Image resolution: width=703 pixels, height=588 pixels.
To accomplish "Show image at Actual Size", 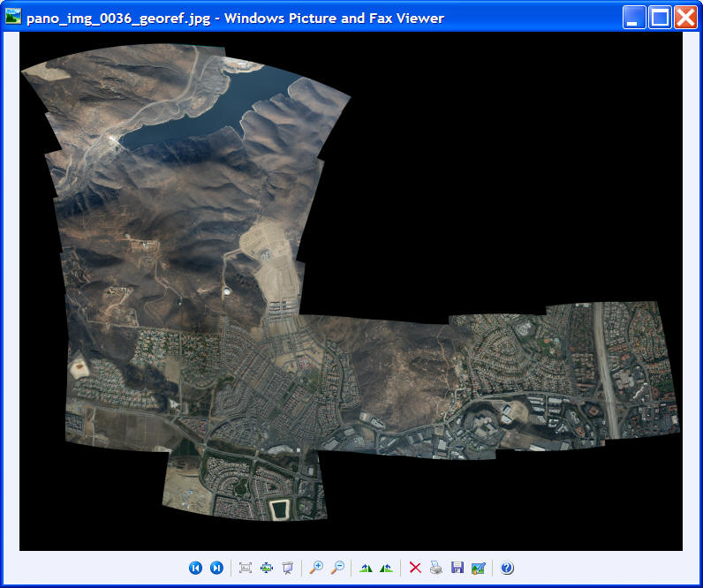I will 267,568.
